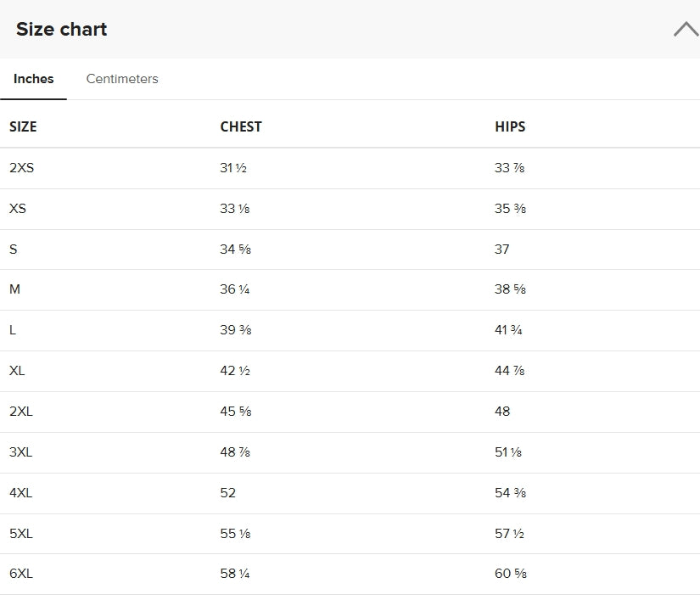This screenshot has width=700, height=600.
Task: Select the Inches tab
Action: coord(33,79)
